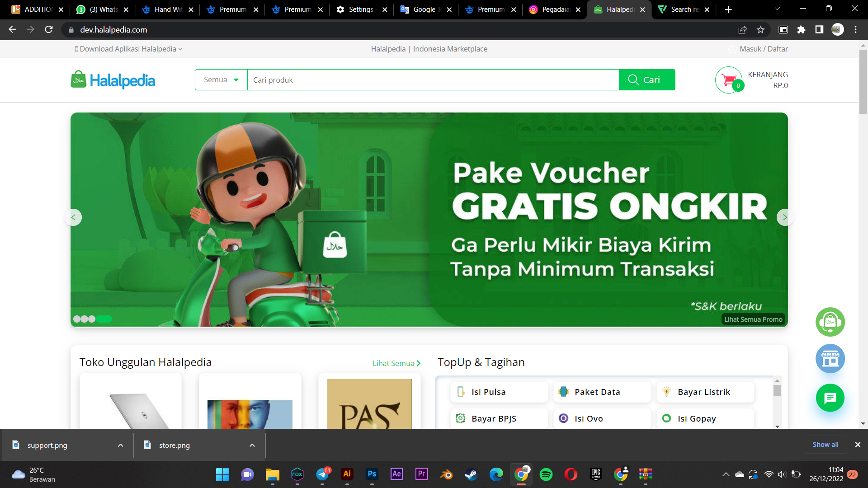Open the browser profile avatar
Screen dimensions: 868x488
837,29
